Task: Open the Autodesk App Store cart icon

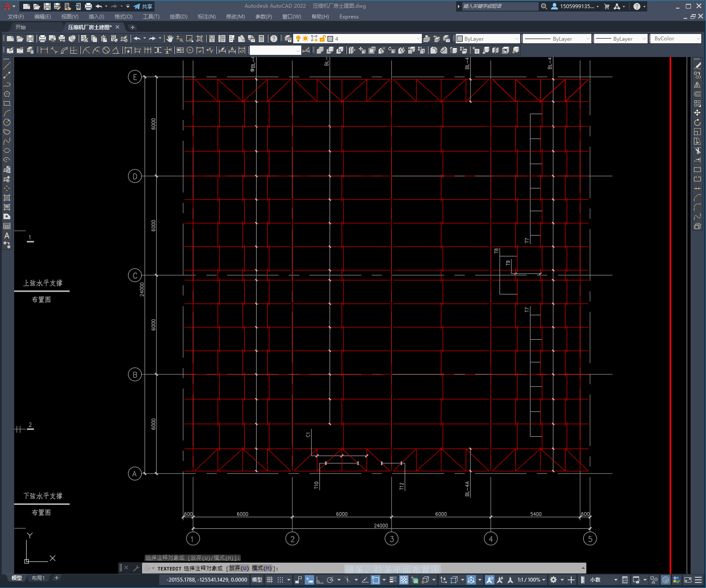Action: [x=607, y=6]
